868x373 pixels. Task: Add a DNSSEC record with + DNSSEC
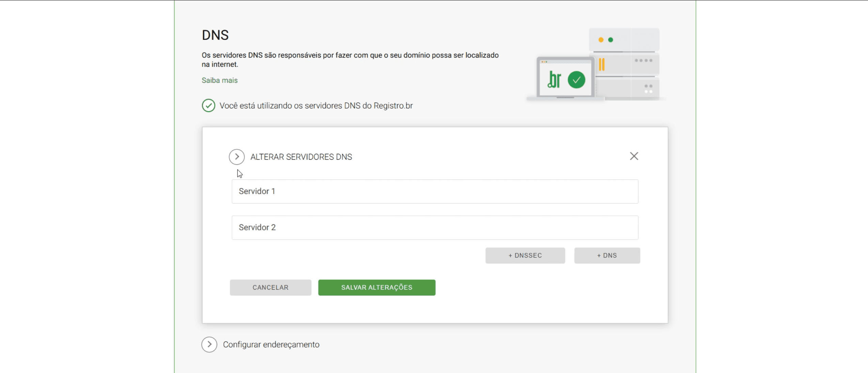tap(525, 256)
